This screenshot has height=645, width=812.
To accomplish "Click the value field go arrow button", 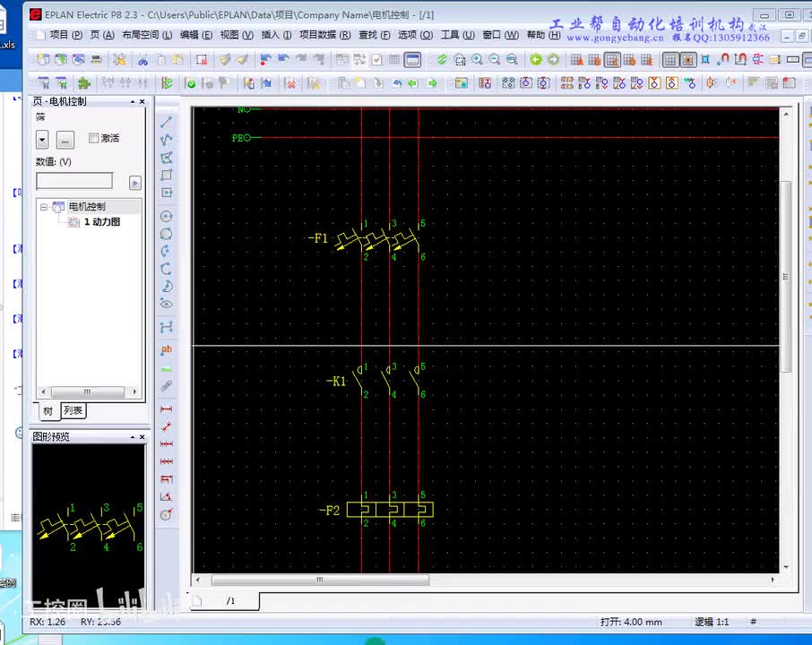I will click(135, 183).
